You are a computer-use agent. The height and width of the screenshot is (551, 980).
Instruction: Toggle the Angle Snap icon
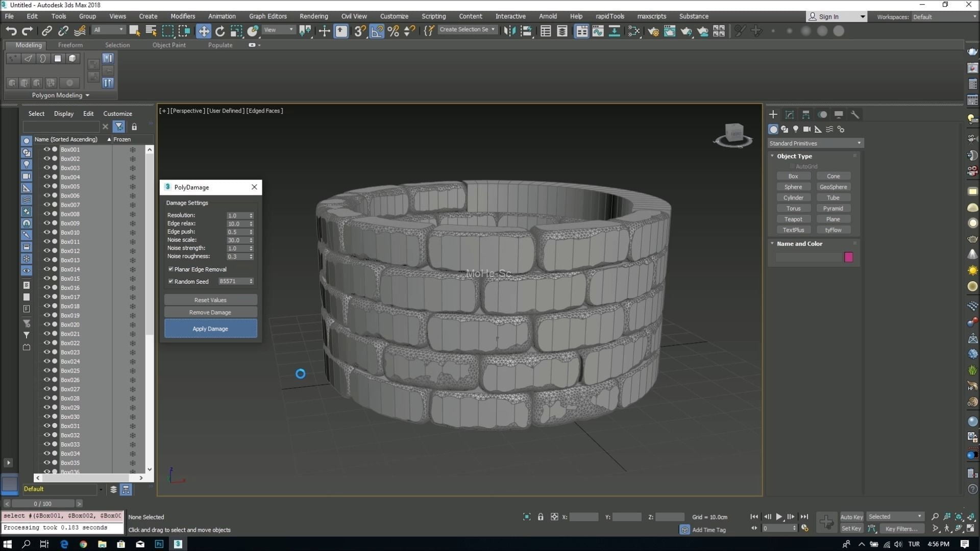(377, 31)
